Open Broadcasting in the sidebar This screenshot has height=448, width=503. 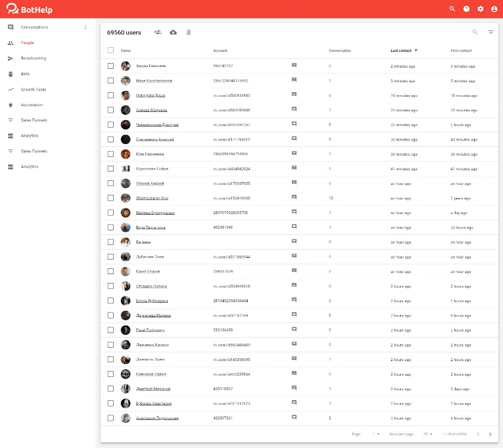tap(33, 58)
